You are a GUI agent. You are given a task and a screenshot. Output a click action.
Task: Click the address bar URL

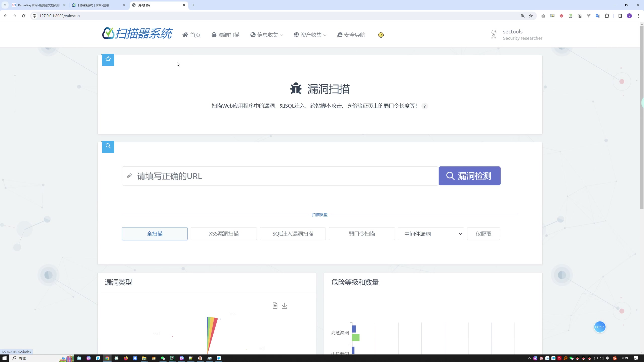[x=60, y=16]
